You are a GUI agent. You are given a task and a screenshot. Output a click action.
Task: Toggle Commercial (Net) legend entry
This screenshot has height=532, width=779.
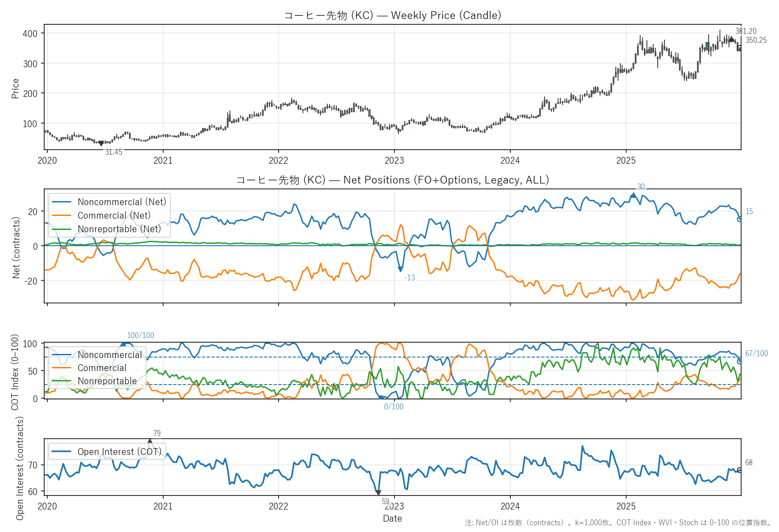(x=114, y=216)
